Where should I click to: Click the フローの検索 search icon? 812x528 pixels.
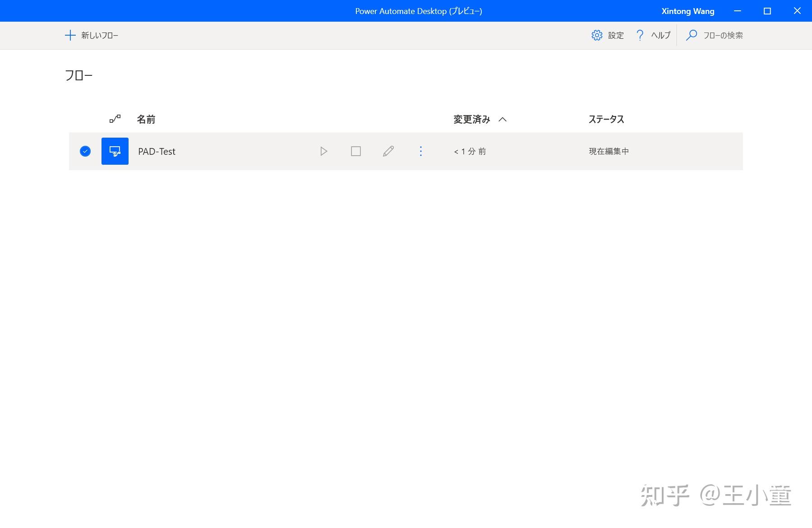pos(692,35)
